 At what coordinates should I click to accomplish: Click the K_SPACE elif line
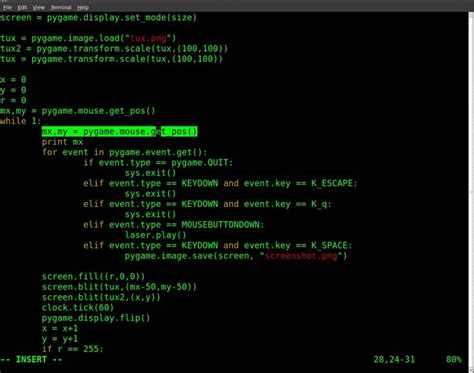pos(218,246)
